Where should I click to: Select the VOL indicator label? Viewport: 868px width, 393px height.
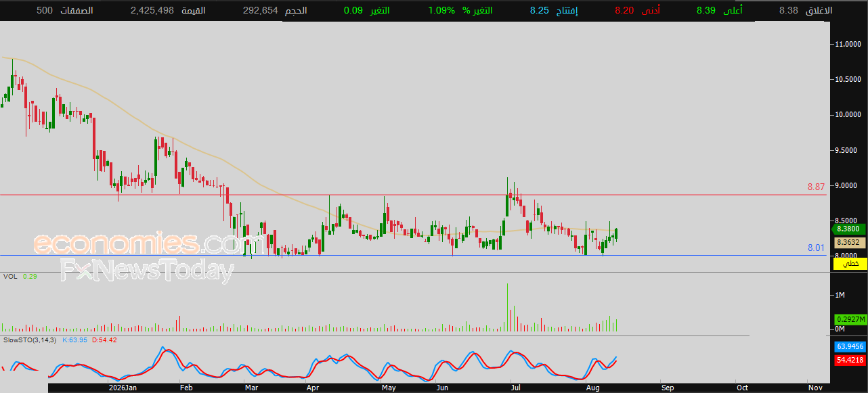coord(9,276)
